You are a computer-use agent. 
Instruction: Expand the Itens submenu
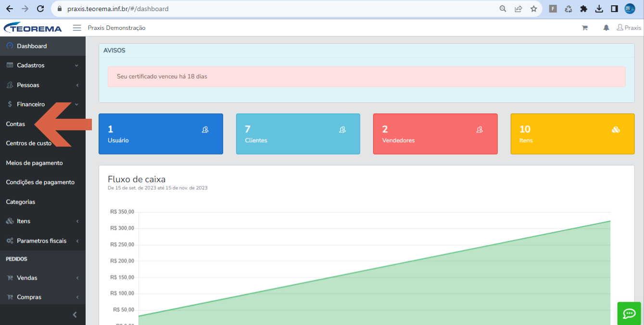point(43,221)
